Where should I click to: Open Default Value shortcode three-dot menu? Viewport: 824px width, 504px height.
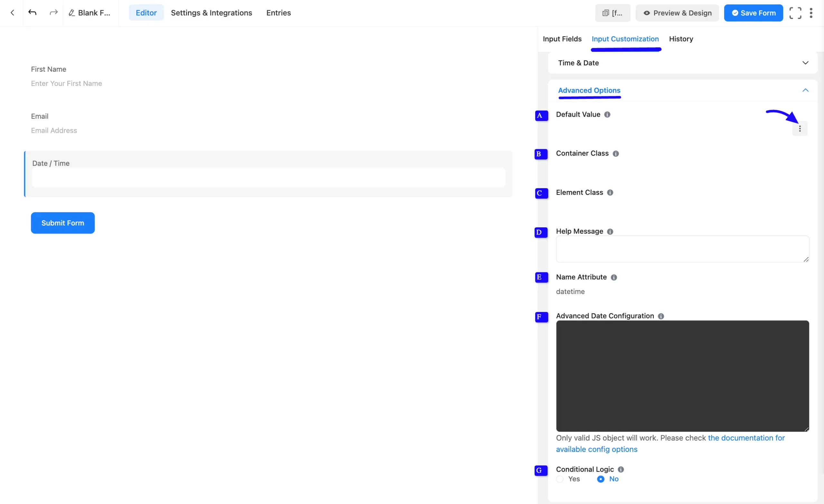pyautogui.click(x=800, y=129)
